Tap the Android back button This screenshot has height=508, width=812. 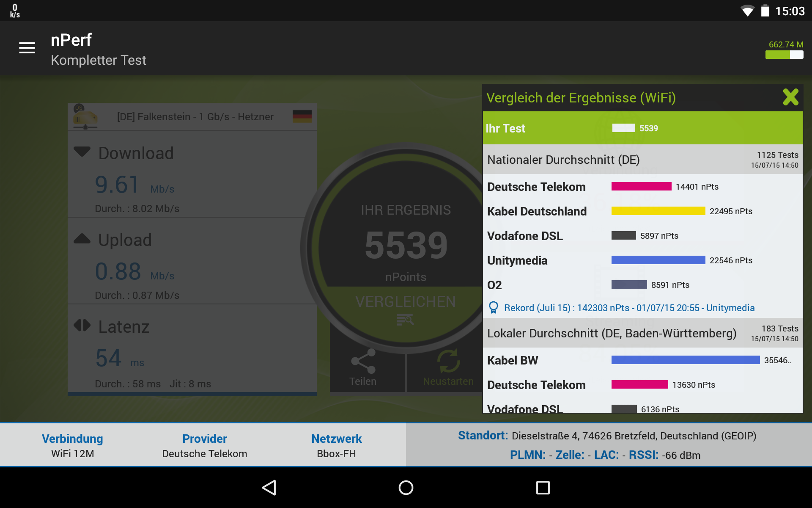click(x=269, y=488)
